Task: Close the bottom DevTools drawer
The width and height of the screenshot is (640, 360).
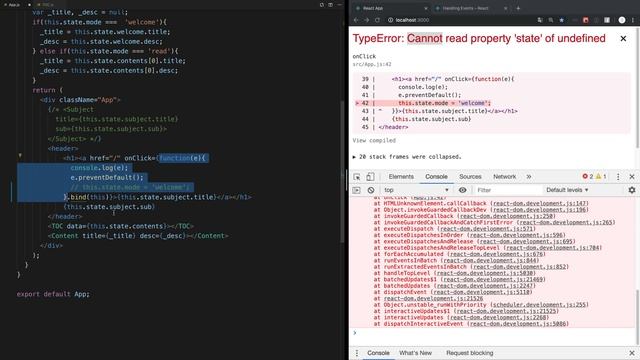Action: (x=632, y=353)
